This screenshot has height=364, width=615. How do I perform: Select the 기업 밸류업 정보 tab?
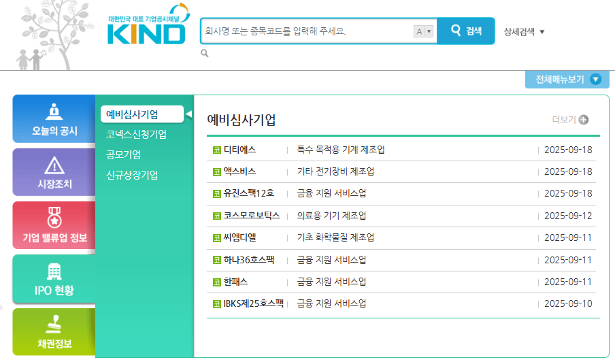tap(54, 225)
